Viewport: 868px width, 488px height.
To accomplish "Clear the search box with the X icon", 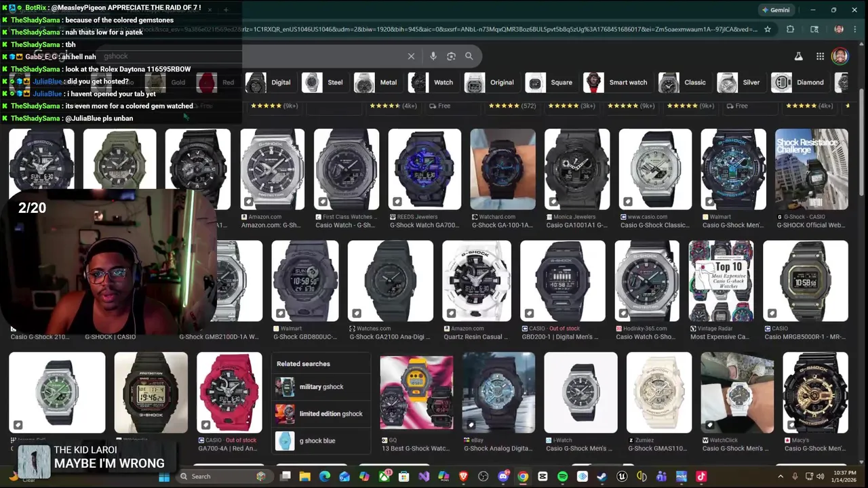I will [x=411, y=56].
